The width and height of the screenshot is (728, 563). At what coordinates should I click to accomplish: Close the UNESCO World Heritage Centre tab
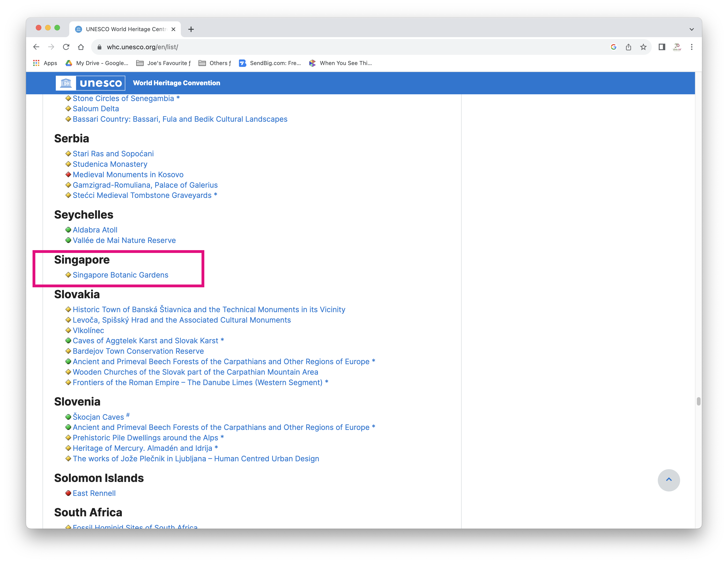tap(173, 29)
